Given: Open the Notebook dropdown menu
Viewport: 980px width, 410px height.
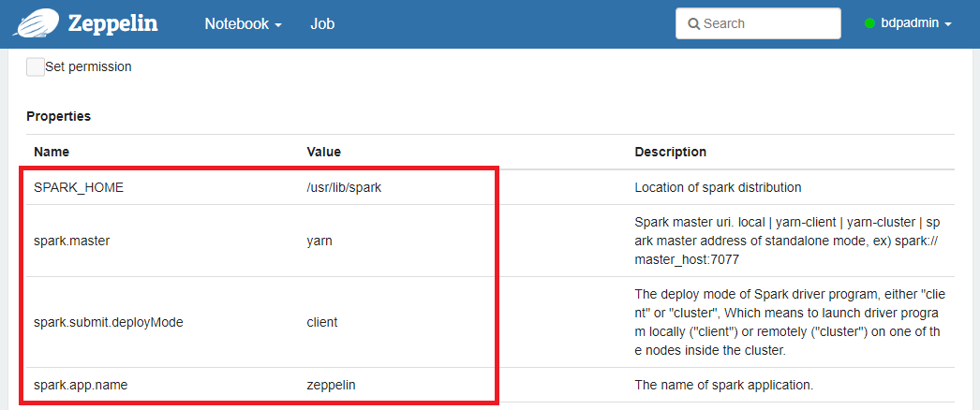Looking at the screenshot, I should pos(243,23).
